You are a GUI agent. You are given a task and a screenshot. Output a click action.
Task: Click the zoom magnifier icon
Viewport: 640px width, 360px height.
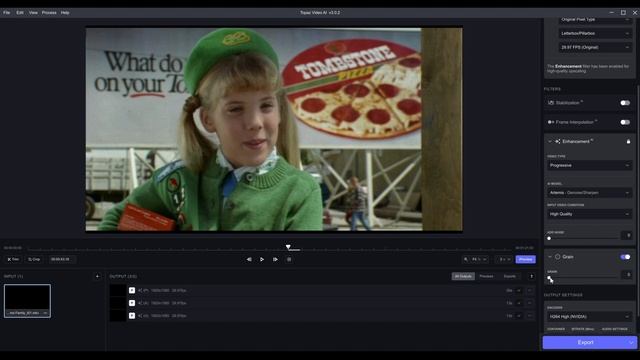point(466,259)
